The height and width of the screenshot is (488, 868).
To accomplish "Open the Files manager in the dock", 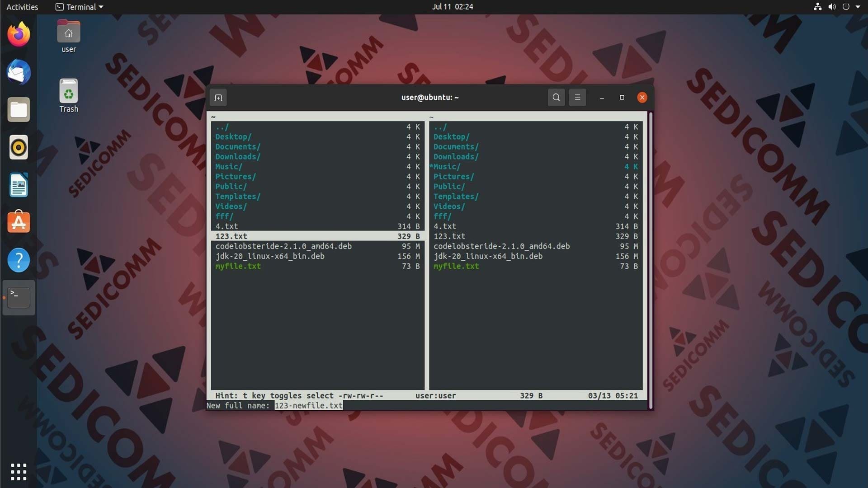I will (19, 110).
